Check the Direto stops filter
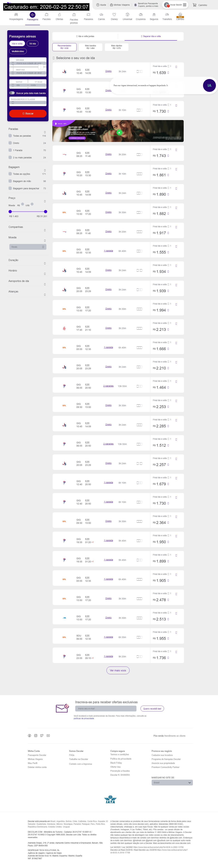This screenshot has height=868, width=218. click(10, 143)
